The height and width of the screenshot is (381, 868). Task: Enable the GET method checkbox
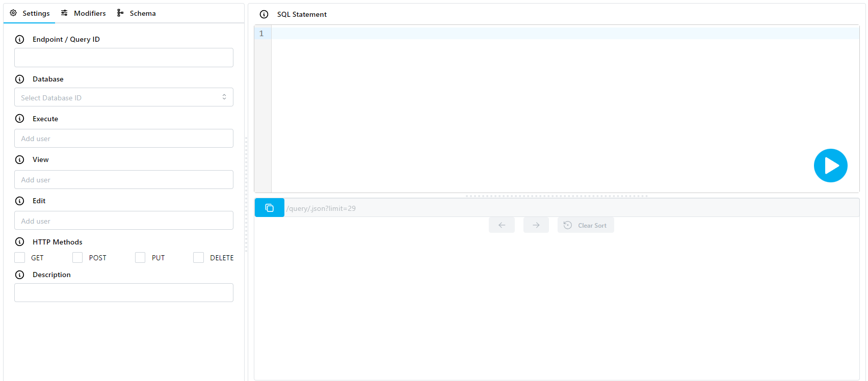(20, 258)
